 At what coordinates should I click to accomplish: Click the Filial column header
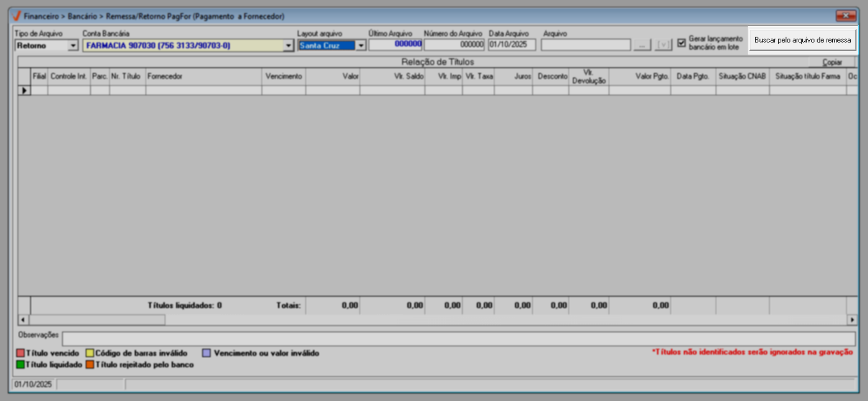(x=39, y=76)
